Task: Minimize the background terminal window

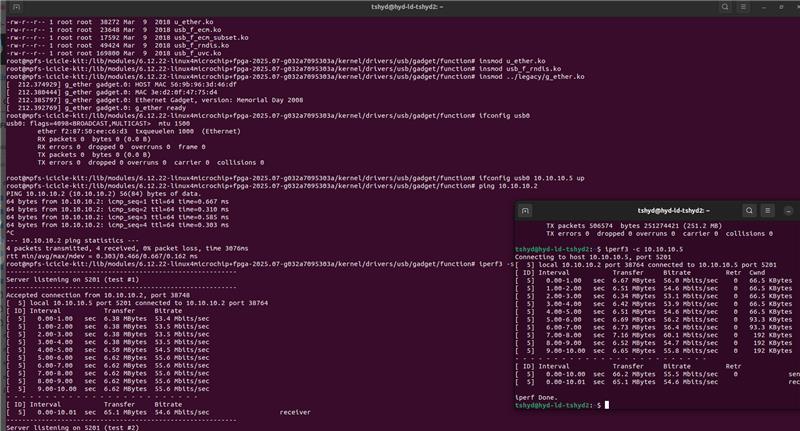Action: pos(764,7)
